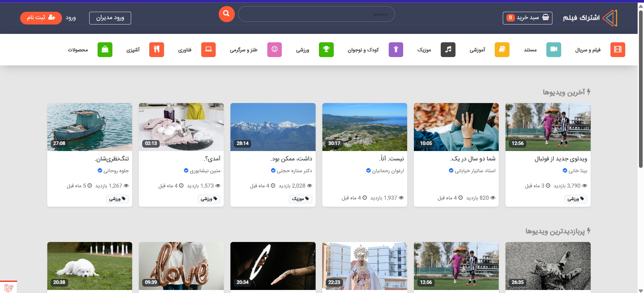This screenshot has width=644, height=293.
Task: Open the love balloons thumbnail with duration 09:39
Action: (x=181, y=266)
